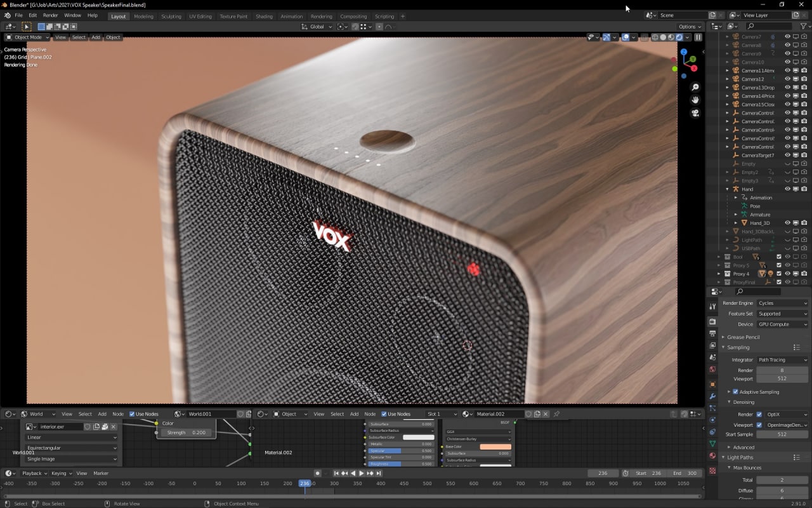The image size is (812, 508).
Task: Open the OptiX render denoiser dropdown
Action: point(787,415)
